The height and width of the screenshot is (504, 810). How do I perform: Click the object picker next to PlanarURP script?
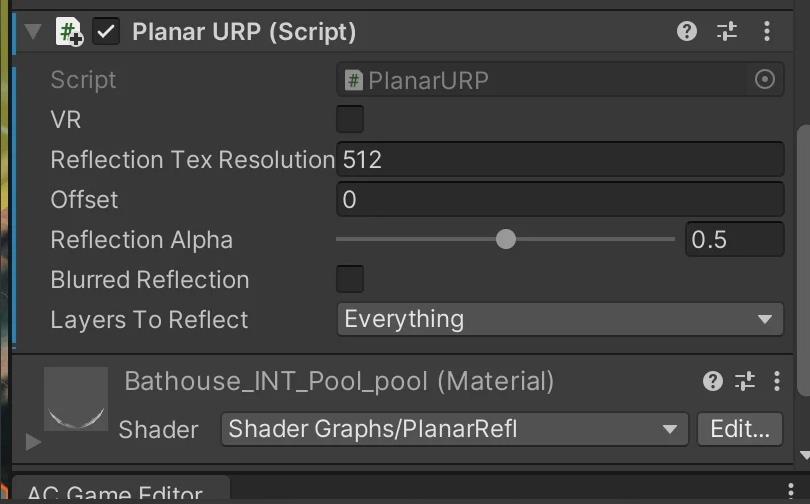pos(765,80)
